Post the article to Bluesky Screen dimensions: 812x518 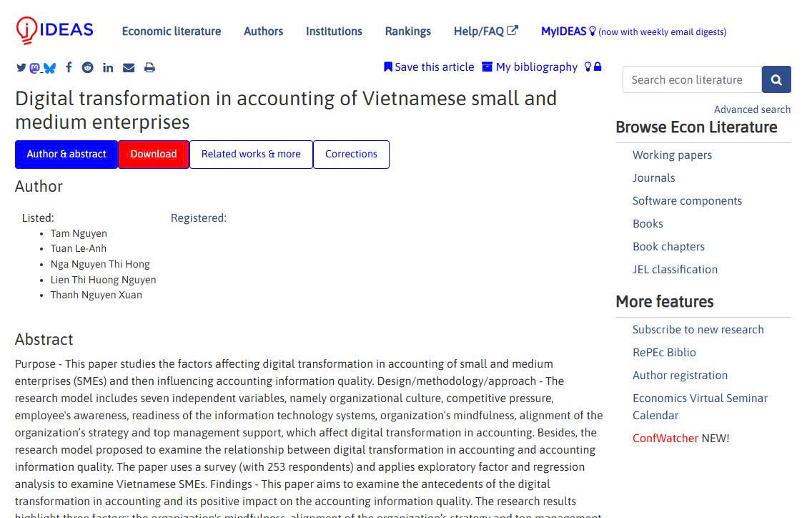point(48,67)
